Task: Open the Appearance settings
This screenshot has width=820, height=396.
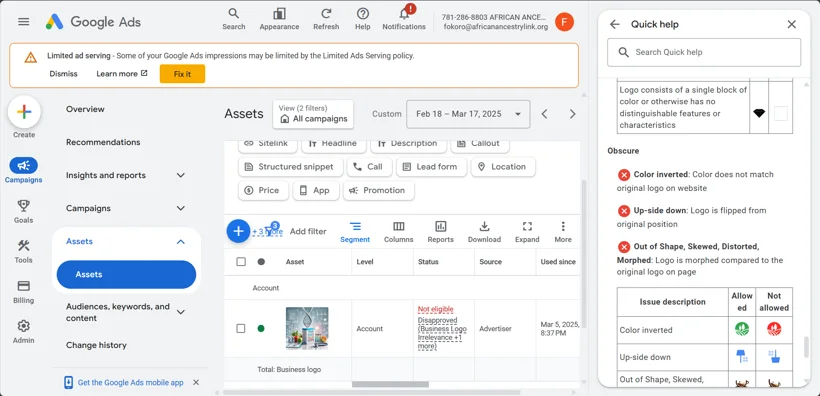Action: 279,19
